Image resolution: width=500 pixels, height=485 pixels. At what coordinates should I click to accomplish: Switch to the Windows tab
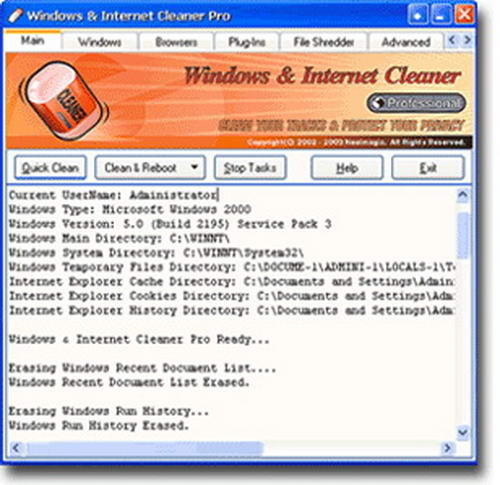(x=100, y=42)
